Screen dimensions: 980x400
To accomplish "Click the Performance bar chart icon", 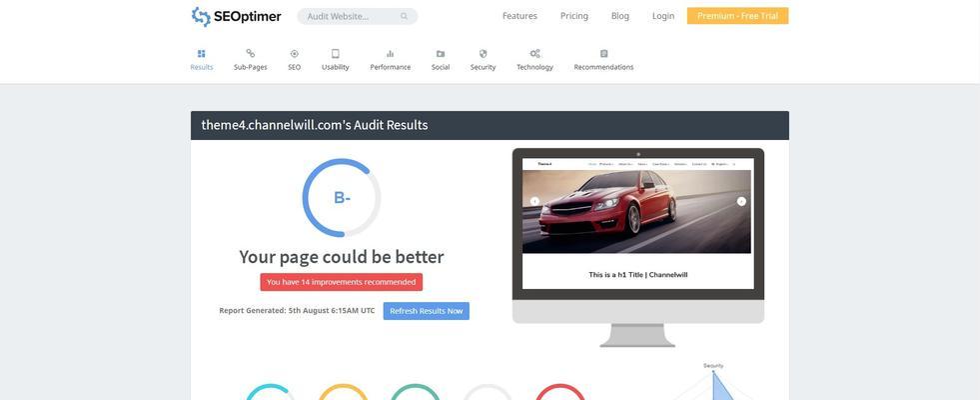I will pos(390,54).
